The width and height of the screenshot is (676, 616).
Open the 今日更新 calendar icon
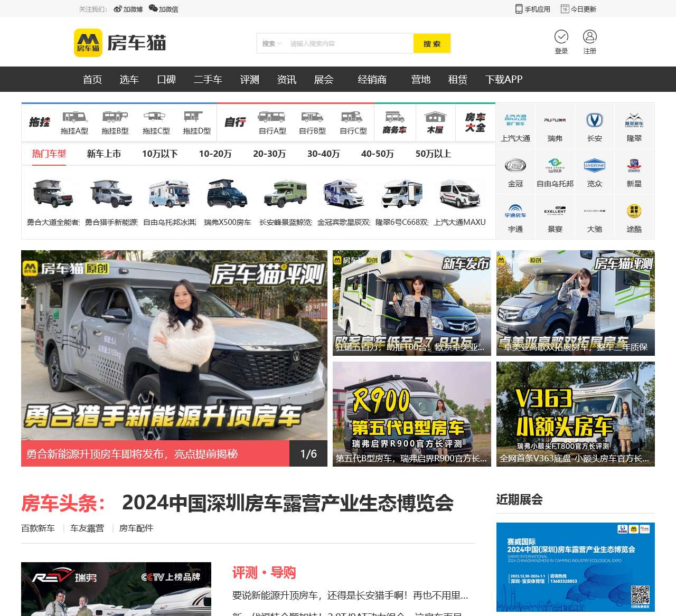pyautogui.click(x=565, y=9)
